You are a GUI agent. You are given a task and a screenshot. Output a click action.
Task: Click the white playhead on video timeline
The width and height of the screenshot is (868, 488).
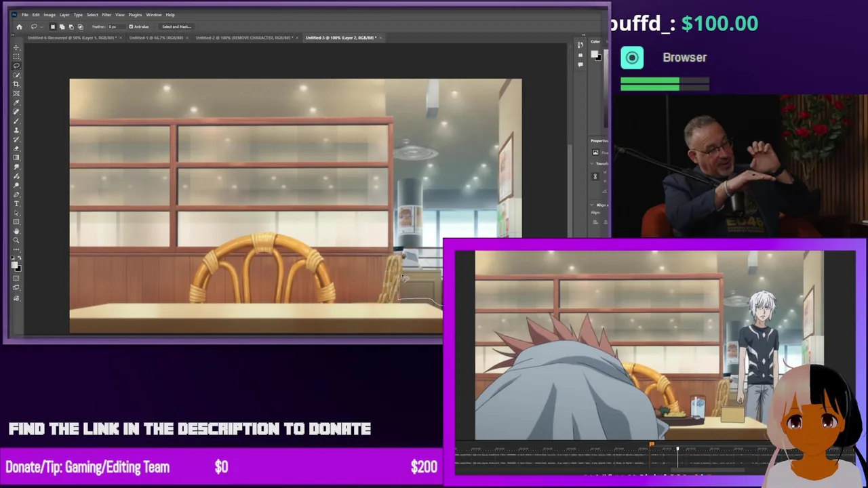coord(677,450)
